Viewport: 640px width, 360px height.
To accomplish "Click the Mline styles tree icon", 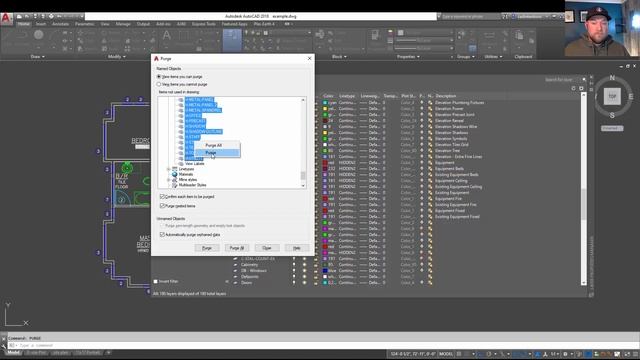I will click(x=175, y=180).
